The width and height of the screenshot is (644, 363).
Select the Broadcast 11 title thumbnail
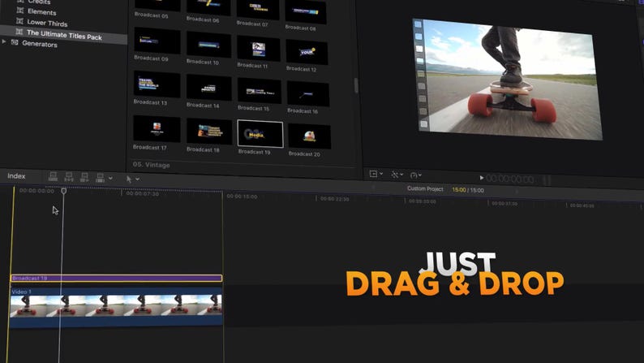tap(259, 48)
